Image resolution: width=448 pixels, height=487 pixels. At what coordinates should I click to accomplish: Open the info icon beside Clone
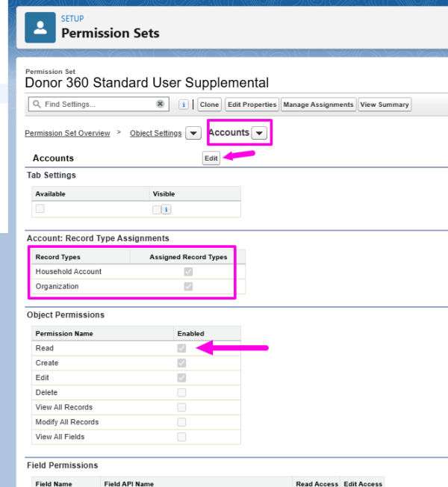pyautogui.click(x=184, y=105)
